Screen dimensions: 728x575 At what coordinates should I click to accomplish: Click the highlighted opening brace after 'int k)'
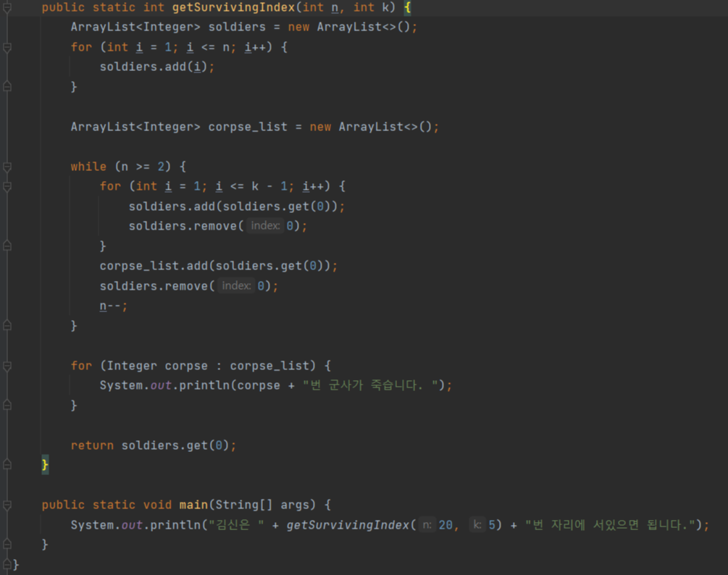pos(407,7)
